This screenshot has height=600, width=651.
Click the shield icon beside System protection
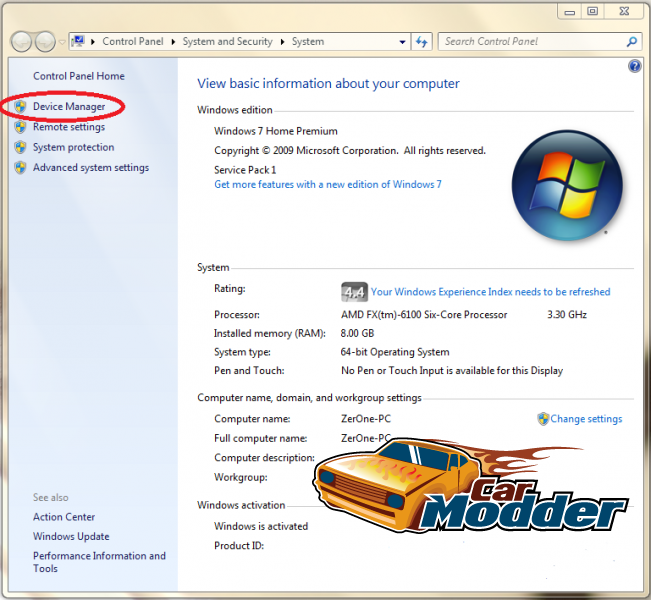coord(20,147)
